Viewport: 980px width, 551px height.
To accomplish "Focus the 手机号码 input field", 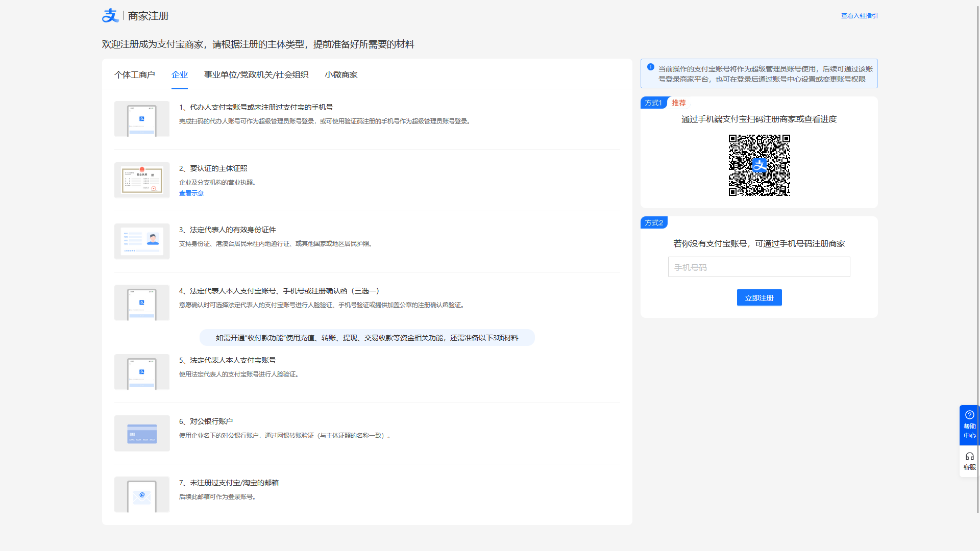I will coord(759,267).
